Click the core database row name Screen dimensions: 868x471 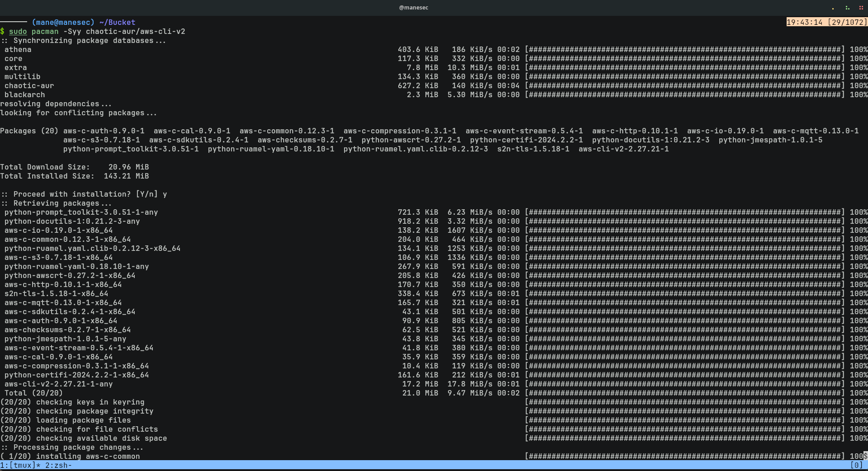tap(13, 58)
